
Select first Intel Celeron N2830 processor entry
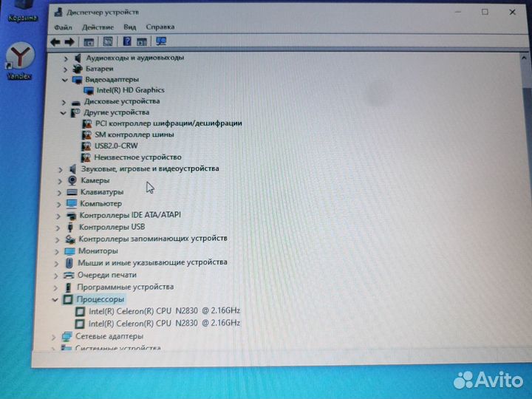click(x=165, y=311)
